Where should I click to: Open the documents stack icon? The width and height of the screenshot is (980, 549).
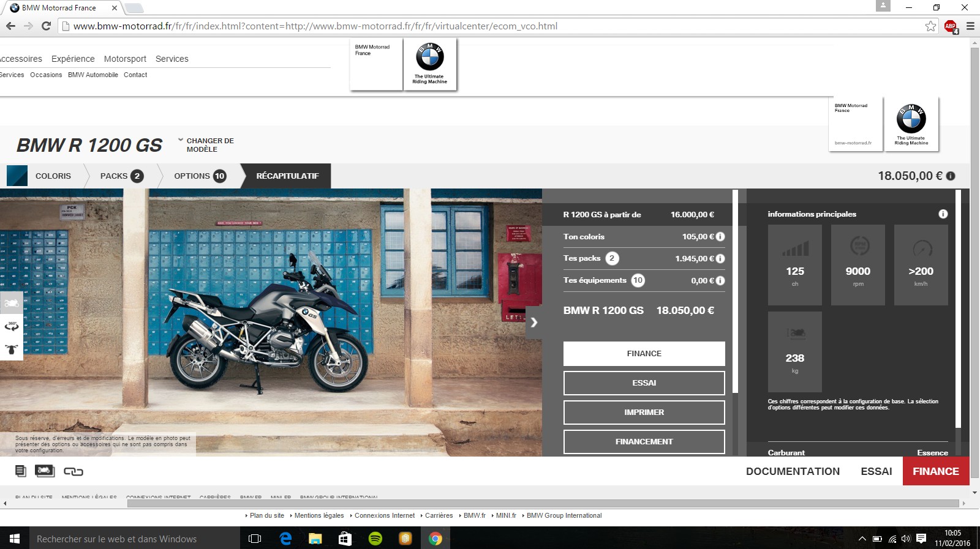pos(21,471)
